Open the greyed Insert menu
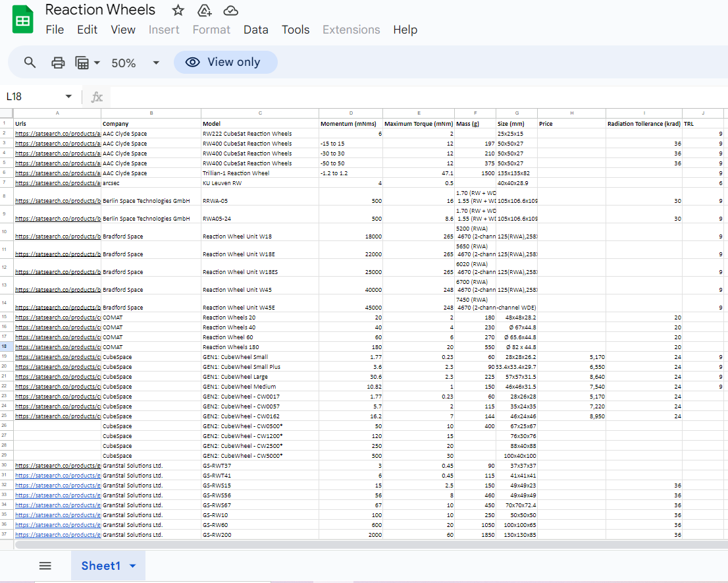The height and width of the screenshot is (583, 728). pyautogui.click(x=164, y=30)
